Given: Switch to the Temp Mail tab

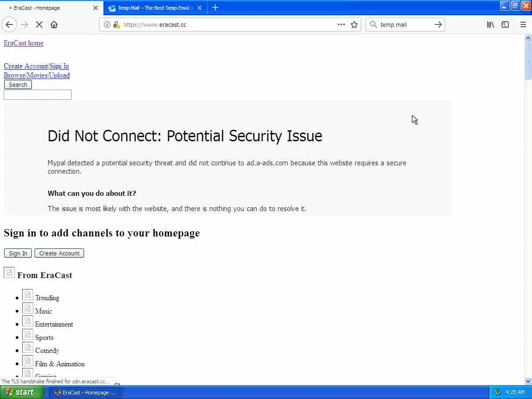Looking at the screenshot, I should click(155, 8).
